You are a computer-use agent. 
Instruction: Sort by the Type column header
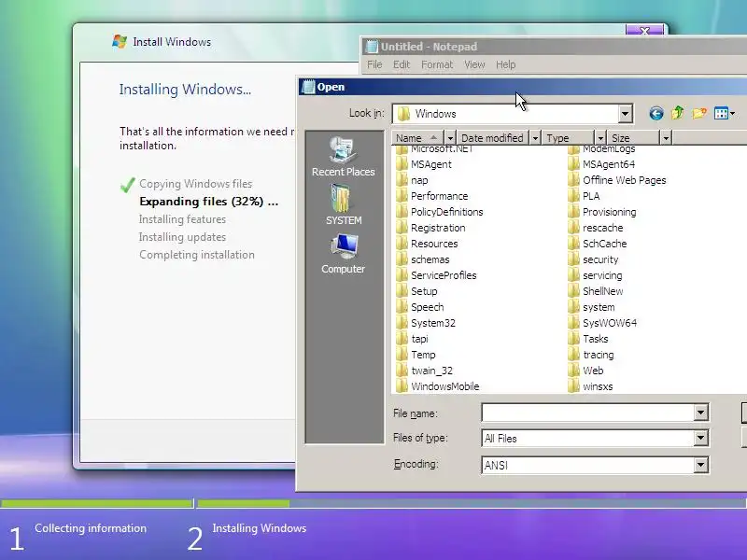569,138
